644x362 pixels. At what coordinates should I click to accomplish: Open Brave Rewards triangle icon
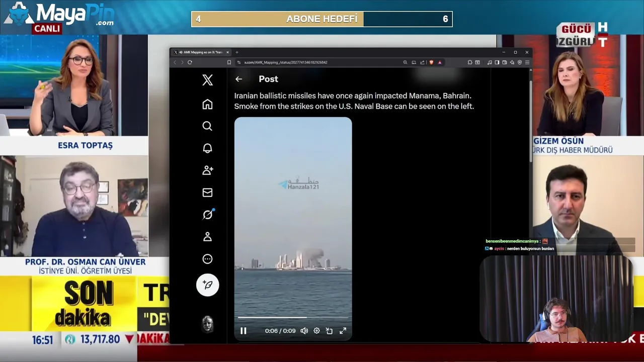point(440,62)
